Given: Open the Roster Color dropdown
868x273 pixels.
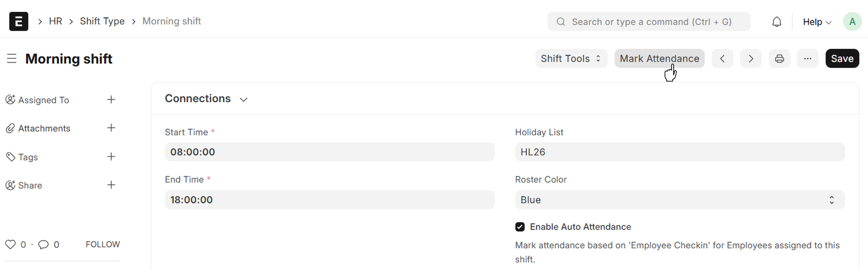Looking at the screenshot, I should click(x=680, y=200).
